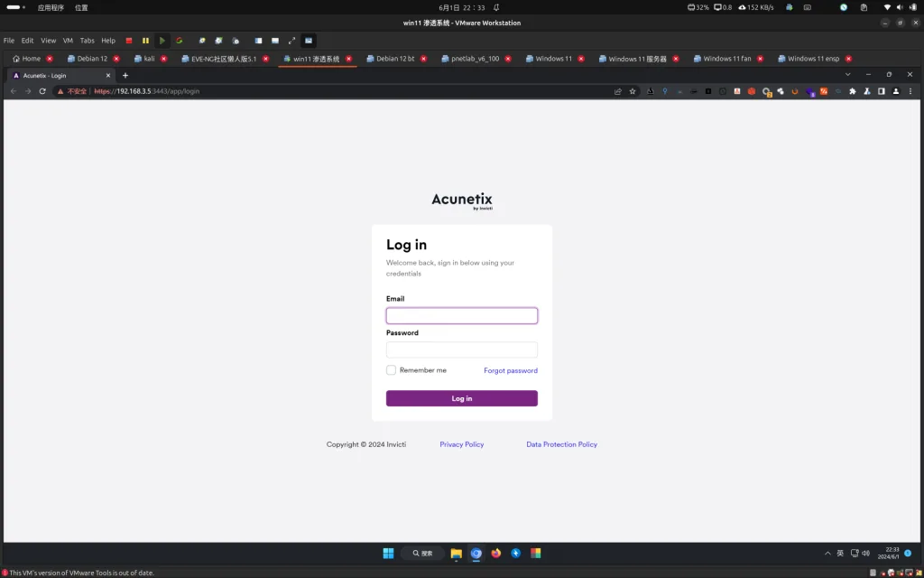Click the notification bell in top panel
Image resolution: width=924 pixels, height=578 pixels.
[x=496, y=7]
